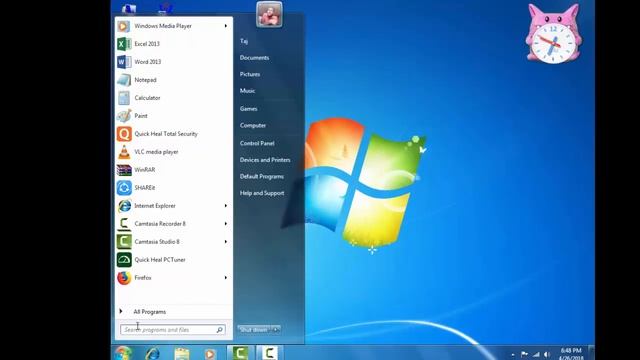Open Control Panel

click(257, 143)
